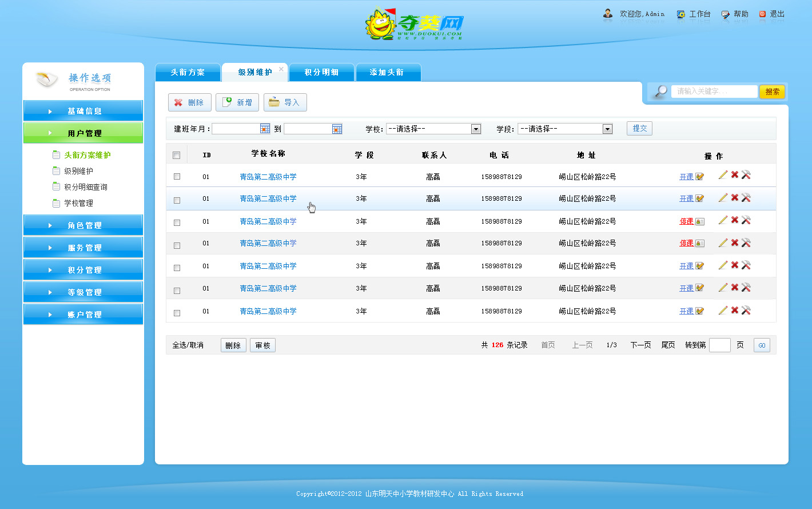Expand the 等级管理 sidebar section

pyautogui.click(x=83, y=292)
